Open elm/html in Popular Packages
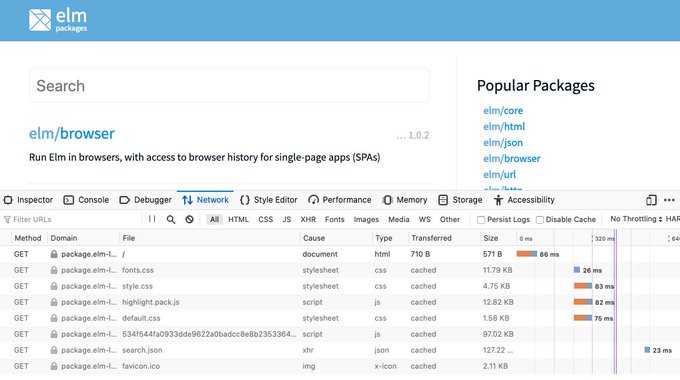 [504, 127]
